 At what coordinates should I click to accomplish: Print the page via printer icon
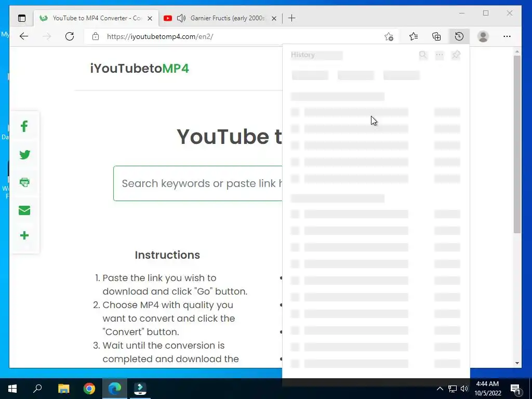[x=24, y=182]
